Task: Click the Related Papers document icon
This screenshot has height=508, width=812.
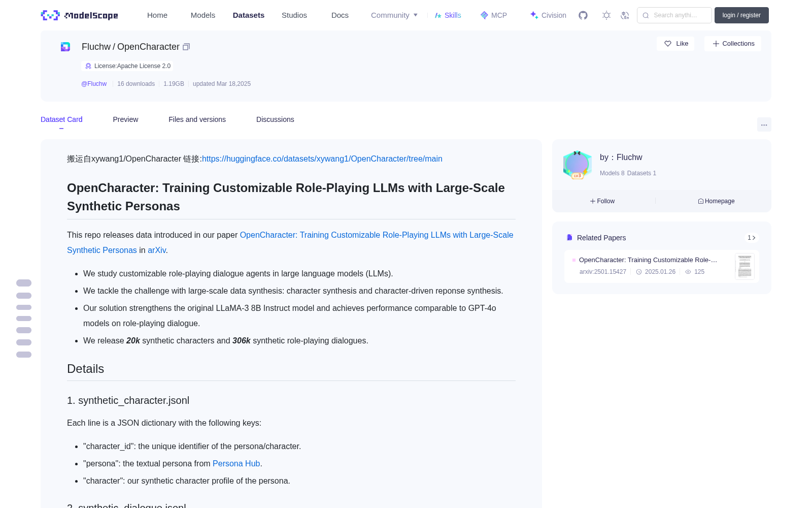Action: pyautogui.click(x=569, y=238)
